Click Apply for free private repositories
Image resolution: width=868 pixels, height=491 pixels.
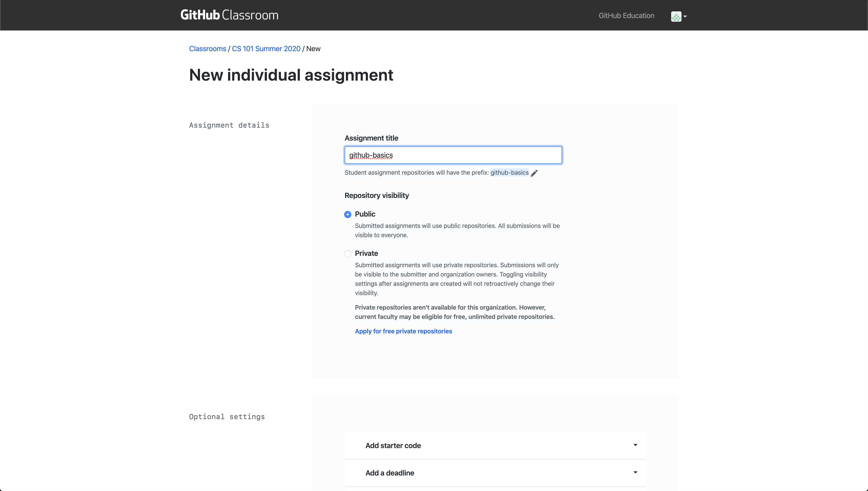point(404,331)
